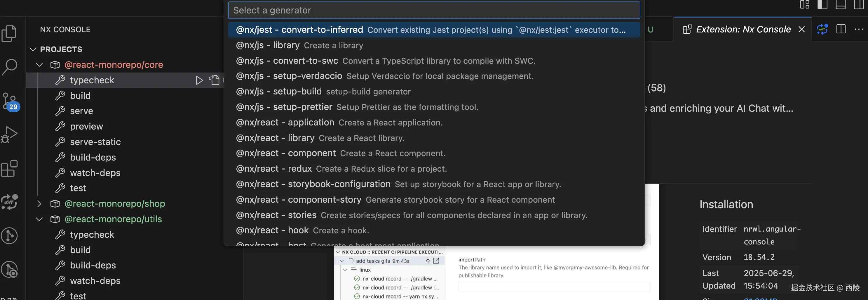Viewport: 868px width, 300px height.
Task: Focus the Select a generator input
Action: click(434, 11)
